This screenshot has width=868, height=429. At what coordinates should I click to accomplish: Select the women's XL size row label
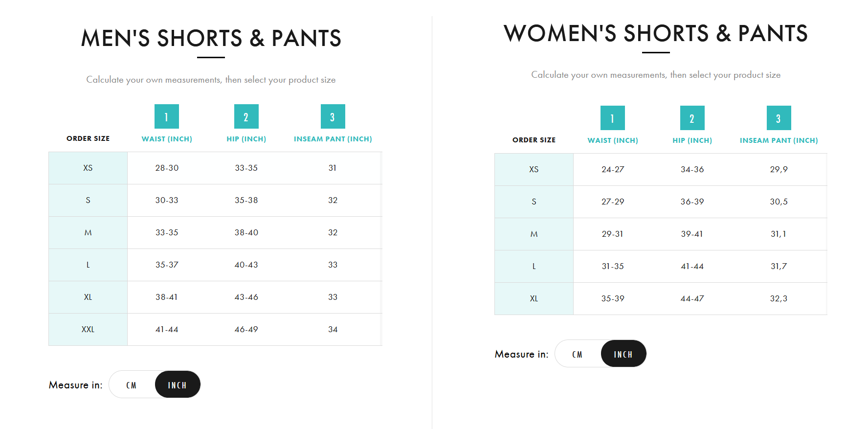[x=534, y=298]
